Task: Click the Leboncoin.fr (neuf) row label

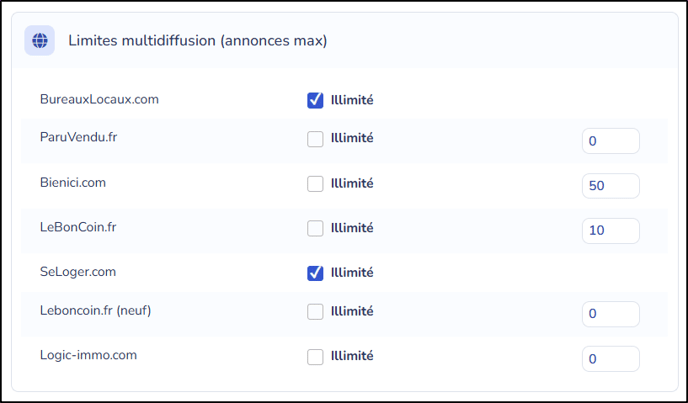Action: (95, 310)
